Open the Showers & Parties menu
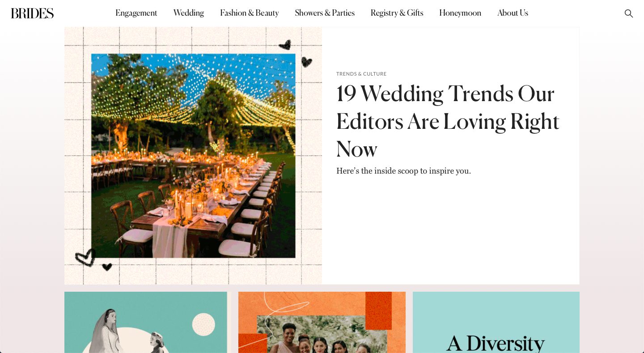Image resolution: width=644 pixels, height=353 pixels. (325, 13)
